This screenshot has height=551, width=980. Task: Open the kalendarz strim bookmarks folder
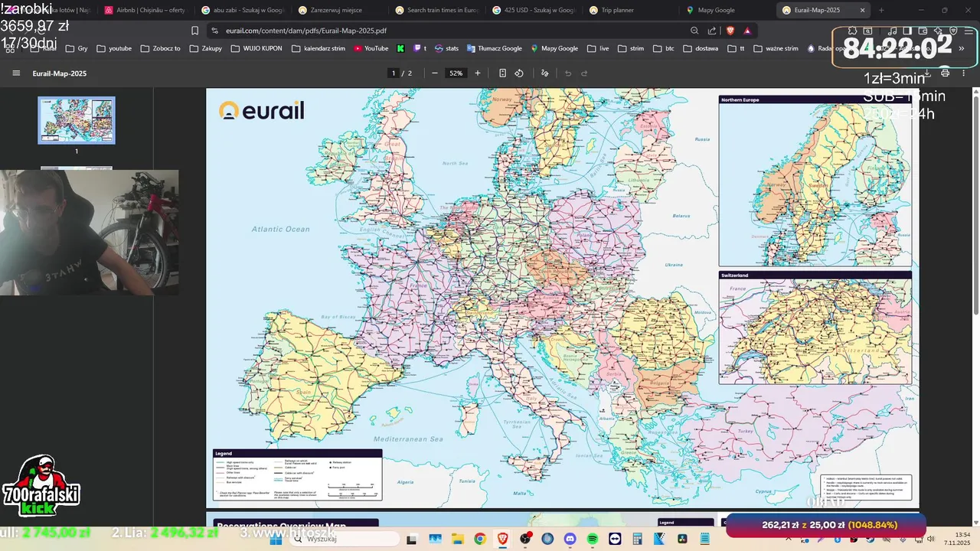(x=318, y=48)
